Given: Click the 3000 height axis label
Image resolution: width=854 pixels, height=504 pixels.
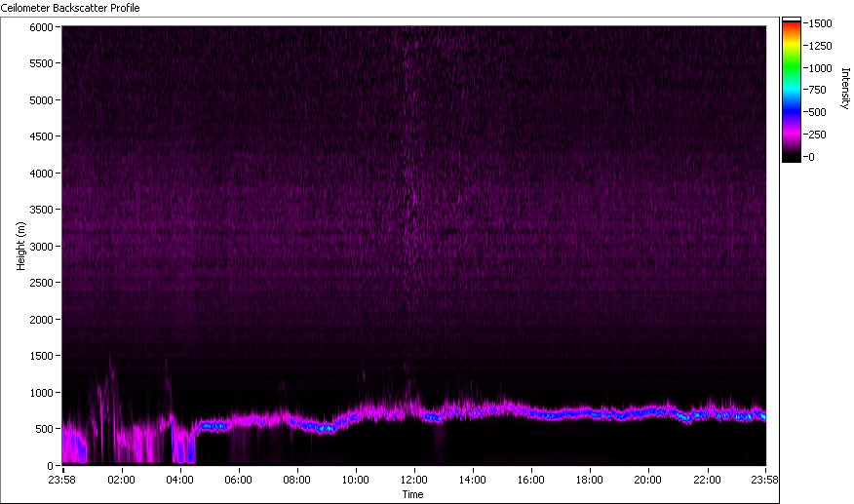Looking at the screenshot, I should pos(41,247).
